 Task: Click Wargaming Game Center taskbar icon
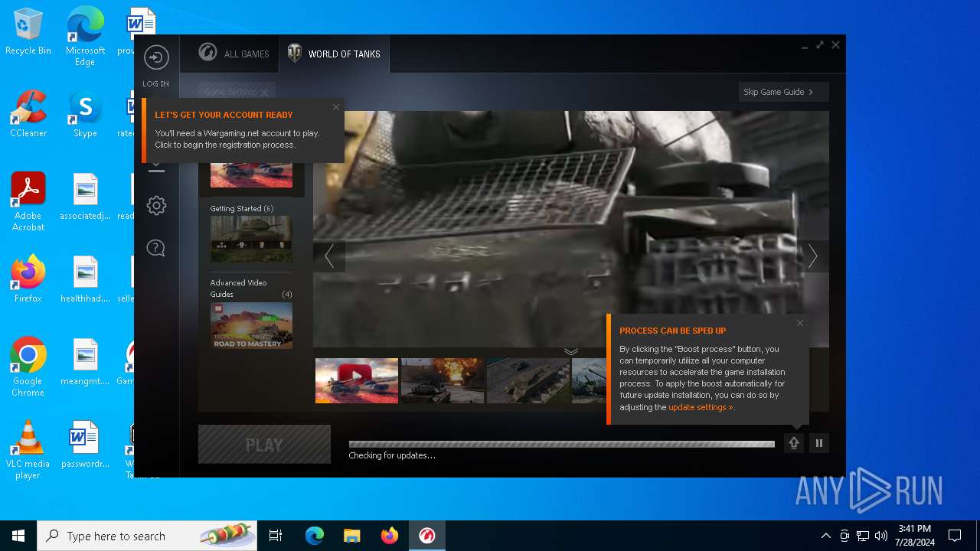[x=427, y=536]
